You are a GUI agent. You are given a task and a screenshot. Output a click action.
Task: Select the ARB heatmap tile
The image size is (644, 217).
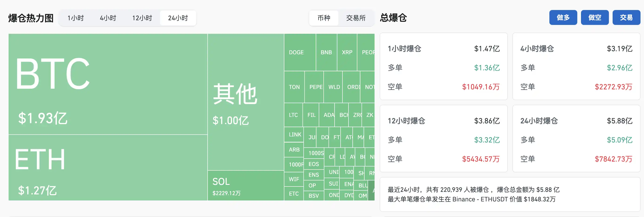tap(294, 150)
